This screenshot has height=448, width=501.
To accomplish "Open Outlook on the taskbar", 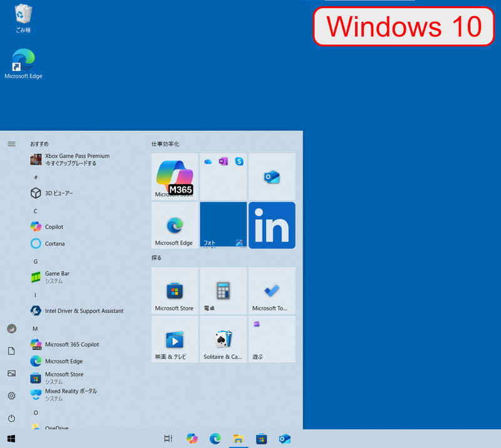I will pos(284,439).
